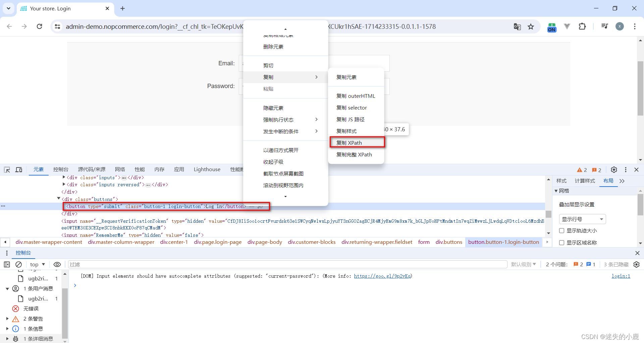Show more sidebar tabs with double chevron
This screenshot has height=343, width=644.
click(x=622, y=181)
